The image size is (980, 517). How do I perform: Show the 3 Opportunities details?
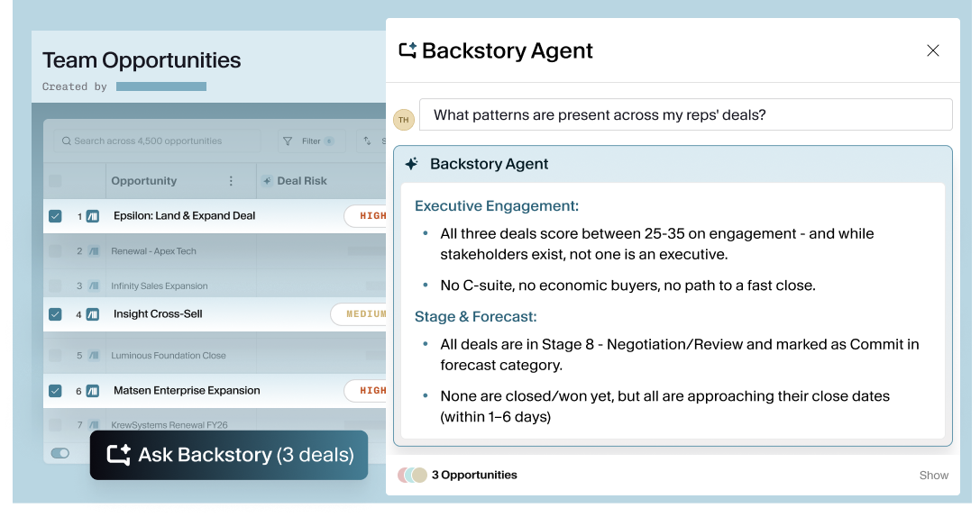[x=934, y=475]
